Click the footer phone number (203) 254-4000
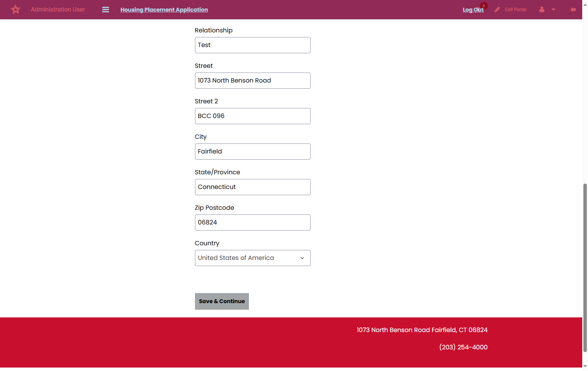The width and height of the screenshot is (588, 371). point(463,347)
